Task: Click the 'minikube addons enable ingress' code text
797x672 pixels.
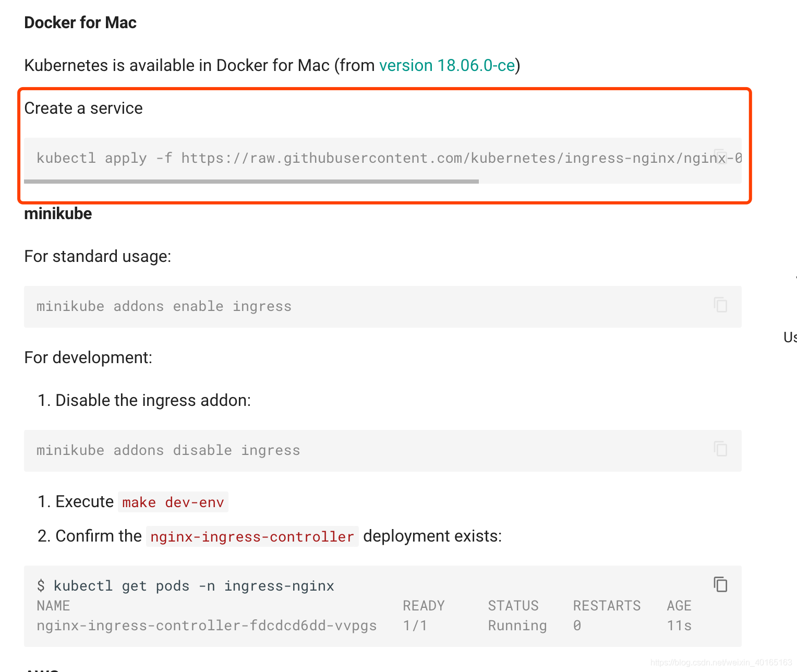Action: (164, 306)
